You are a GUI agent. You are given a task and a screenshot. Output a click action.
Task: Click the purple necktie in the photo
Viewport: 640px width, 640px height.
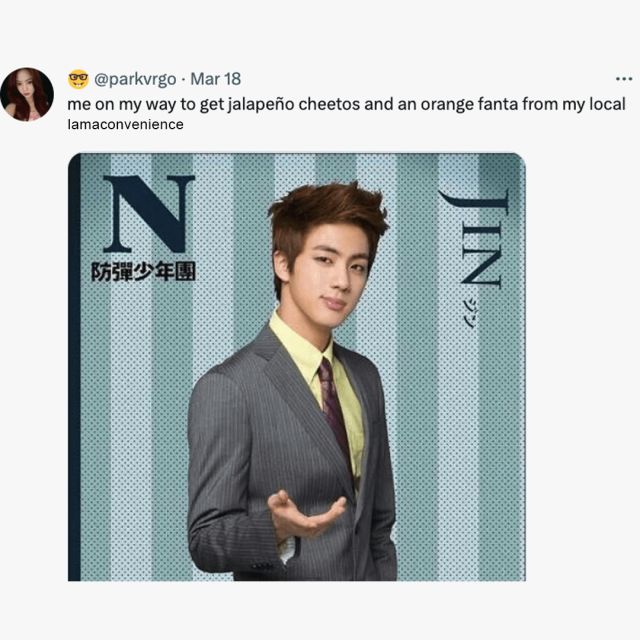tap(334, 408)
